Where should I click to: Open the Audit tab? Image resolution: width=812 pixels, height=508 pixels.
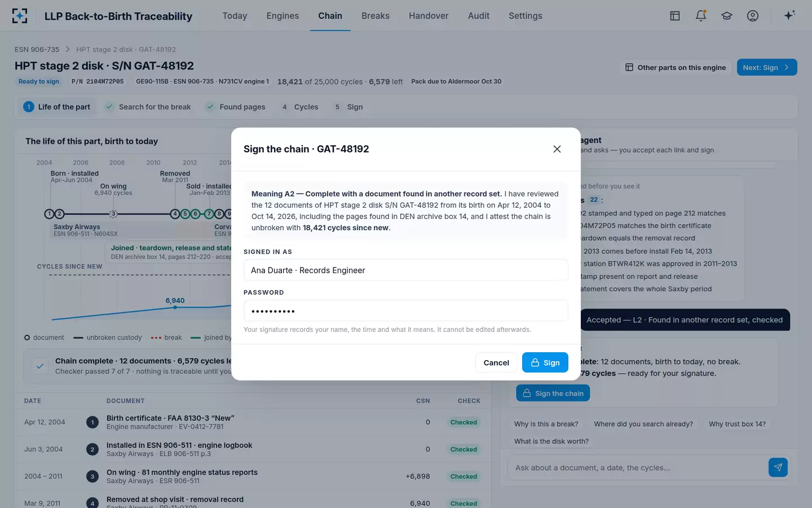(479, 16)
